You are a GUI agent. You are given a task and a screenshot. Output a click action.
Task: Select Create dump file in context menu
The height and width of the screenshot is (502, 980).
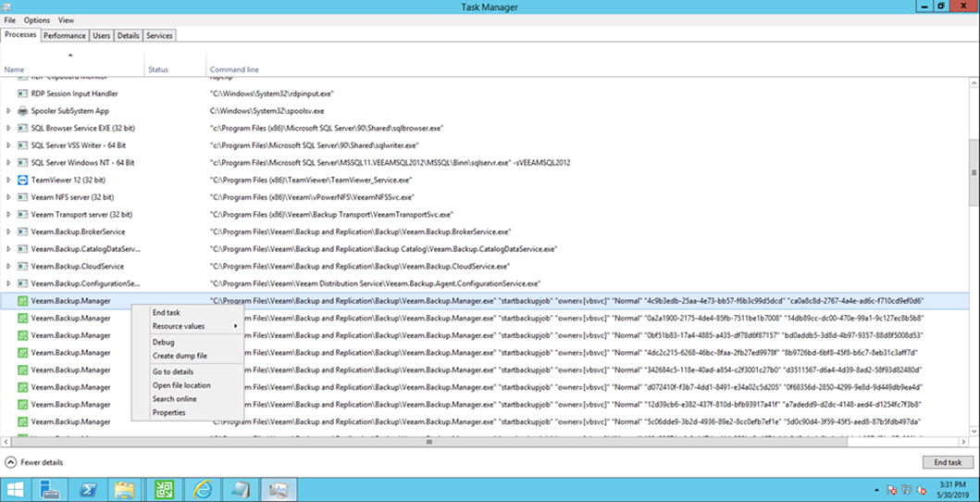(187, 356)
